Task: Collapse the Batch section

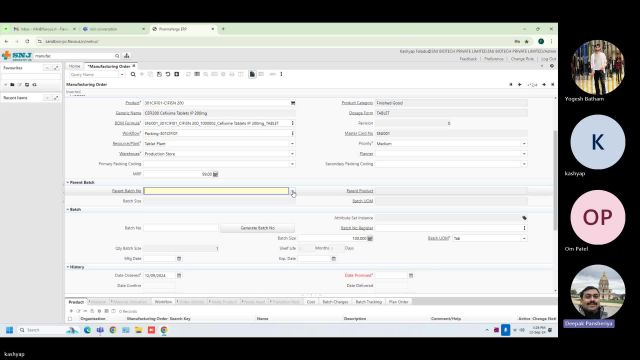Action: (x=68, y=209)
